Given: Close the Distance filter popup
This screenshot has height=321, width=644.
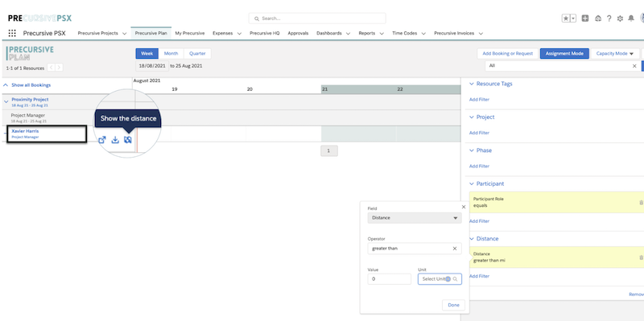Looking at the screenshot, I should coord(464,208).
